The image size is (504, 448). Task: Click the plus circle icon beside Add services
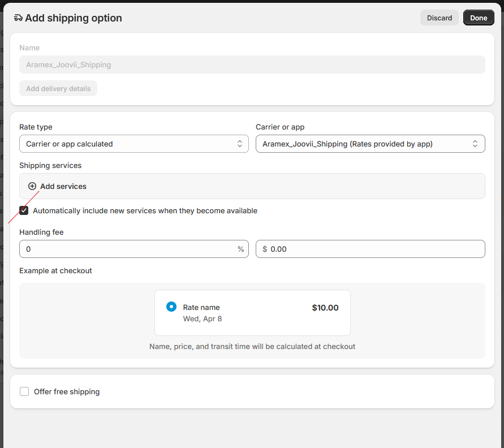pos(32,186)
